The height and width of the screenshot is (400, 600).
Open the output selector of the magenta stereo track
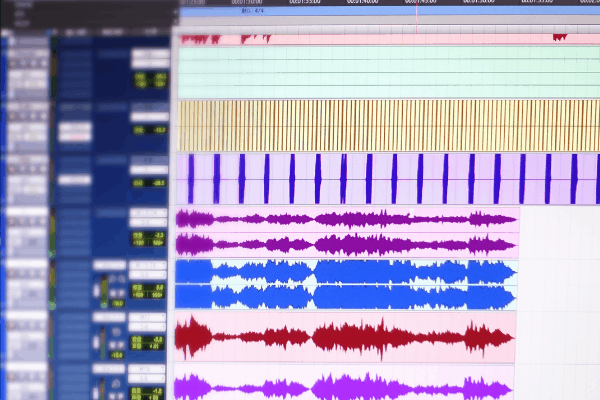click(x=148, y=222)
